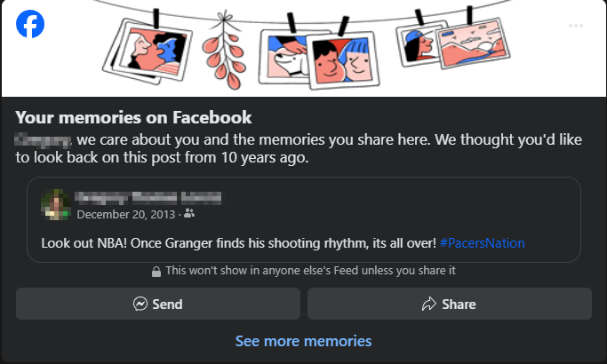Image resolution: width=607 pixels, height=364 pixels.
Task: Click the Messenger icon in the Send button
Action: coord(140,305)
